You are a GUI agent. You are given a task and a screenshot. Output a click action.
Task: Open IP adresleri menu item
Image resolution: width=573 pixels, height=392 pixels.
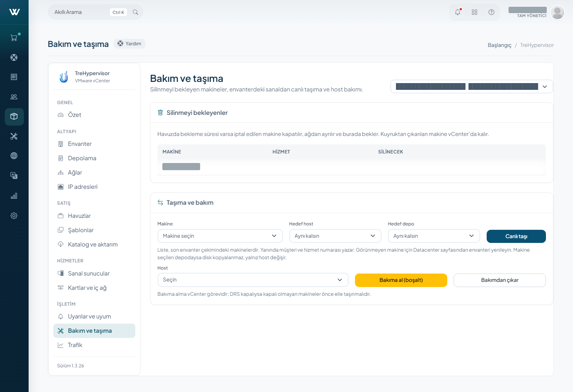coord(94,187)
